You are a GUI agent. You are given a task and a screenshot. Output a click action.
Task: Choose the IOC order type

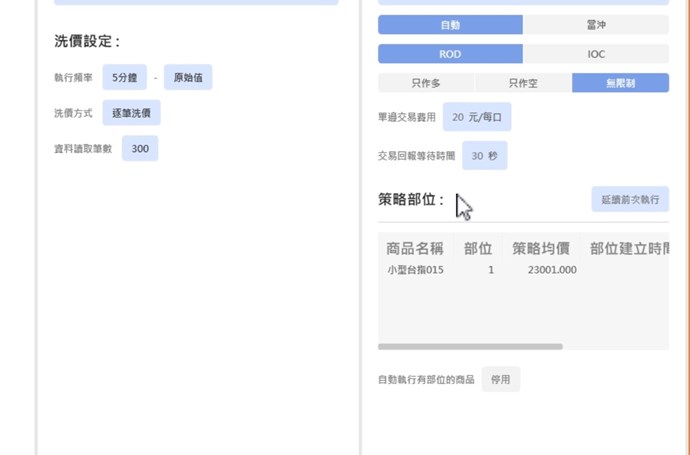coord(595,54)
